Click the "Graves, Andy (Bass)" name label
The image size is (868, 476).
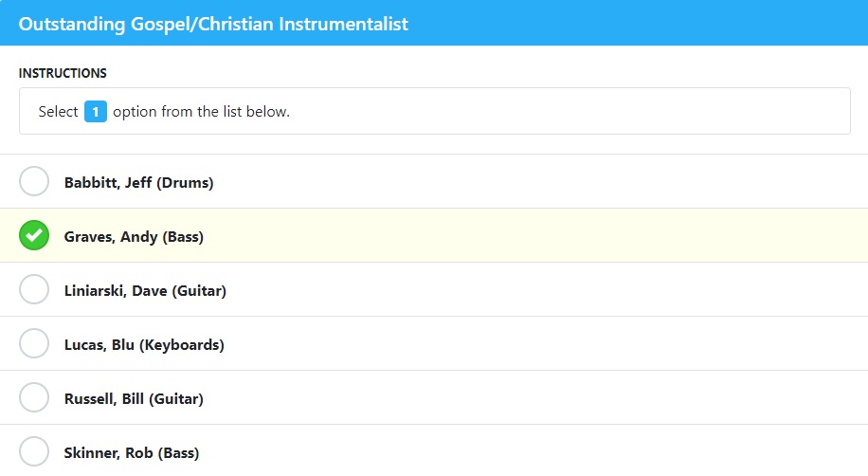[x=134, y=237]
